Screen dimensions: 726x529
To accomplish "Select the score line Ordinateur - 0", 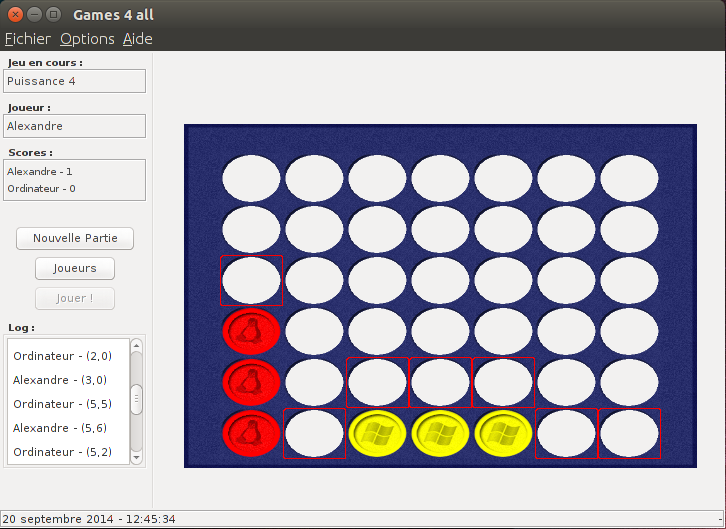I will pos(41,189).
